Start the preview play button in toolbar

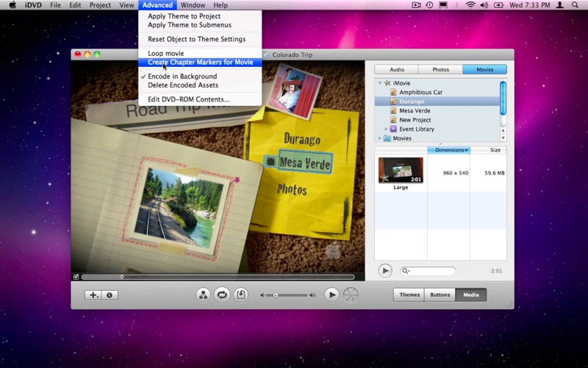pos(332,295)
